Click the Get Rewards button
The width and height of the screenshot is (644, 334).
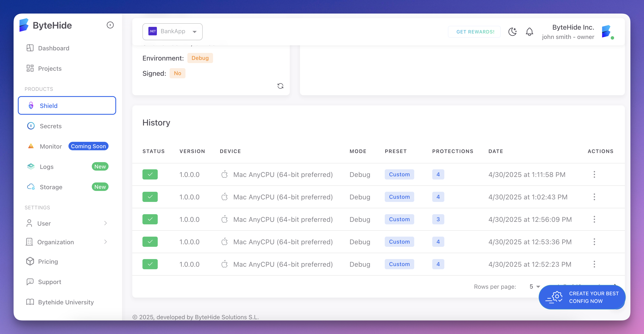[475, 32]
